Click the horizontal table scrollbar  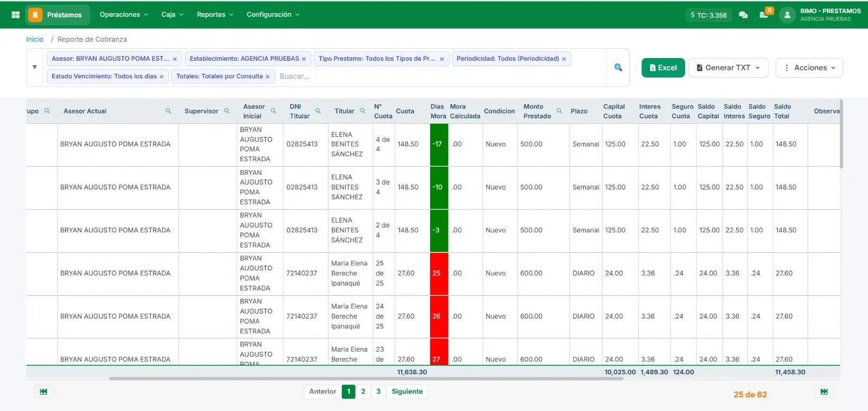(366, 378)
